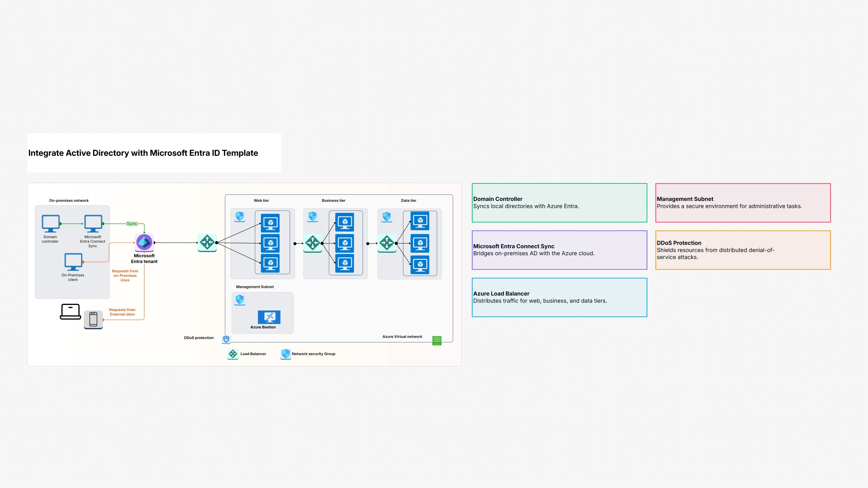
Task: Click the NSG shield inside the Data tier
Action: pos(387,217)
